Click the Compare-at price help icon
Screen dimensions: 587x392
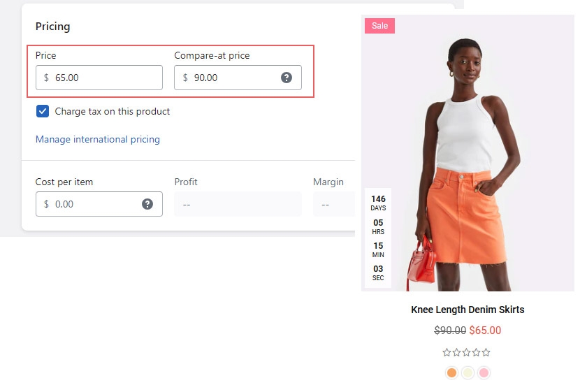[287, 78]
